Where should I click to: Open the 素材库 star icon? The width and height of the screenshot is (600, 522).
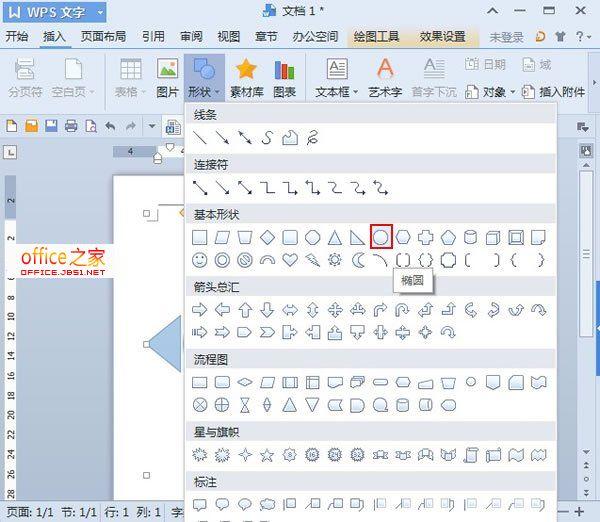pos(246,78)
